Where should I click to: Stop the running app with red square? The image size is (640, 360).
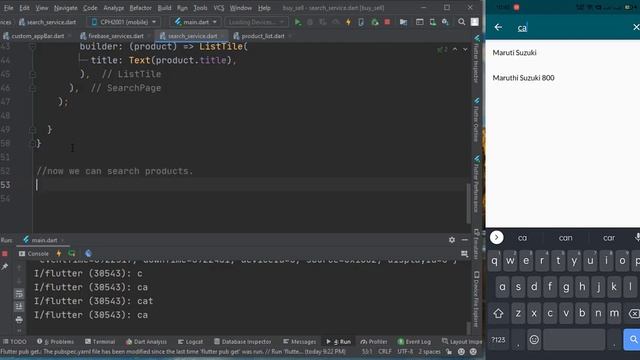pos(387,22)
